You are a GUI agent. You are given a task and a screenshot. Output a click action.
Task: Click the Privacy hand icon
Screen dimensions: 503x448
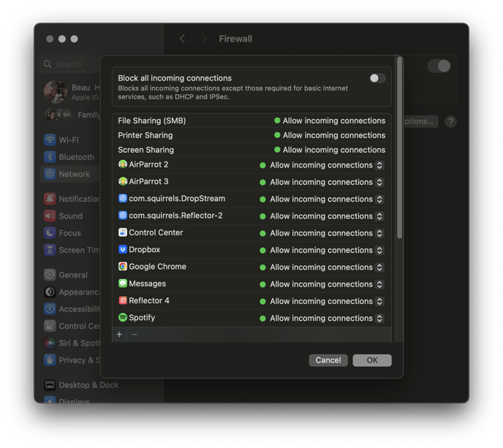[50, 360]
